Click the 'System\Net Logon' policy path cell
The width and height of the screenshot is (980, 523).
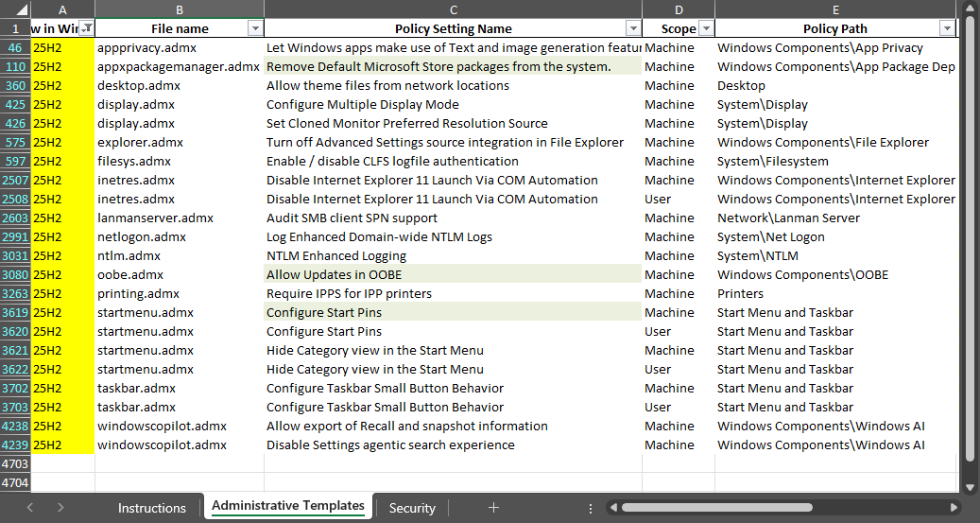click(835, 236)
